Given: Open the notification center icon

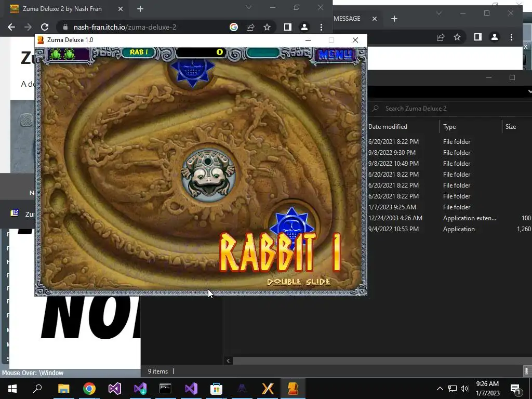Looking at the screenshot, I should (515, 389).
